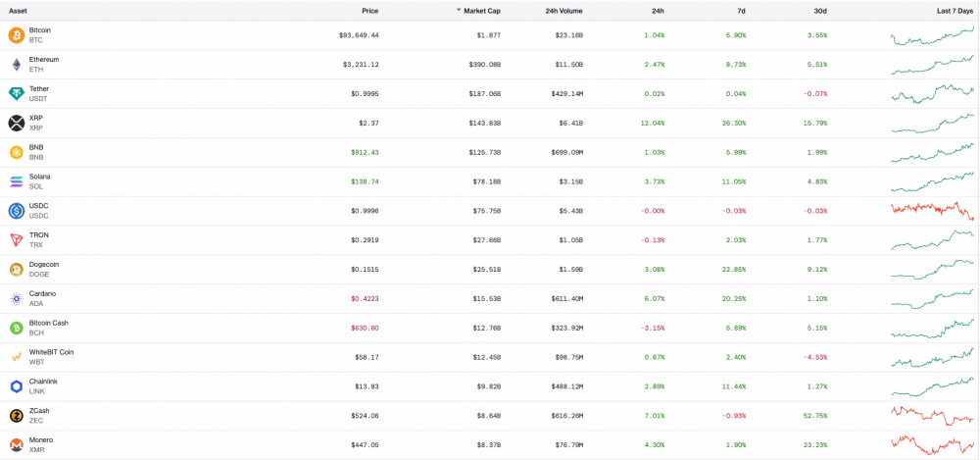Viewport: 980px width, 460px height.
Task: Click the ZCash yellow logo icon
Action: click(16, 416)
